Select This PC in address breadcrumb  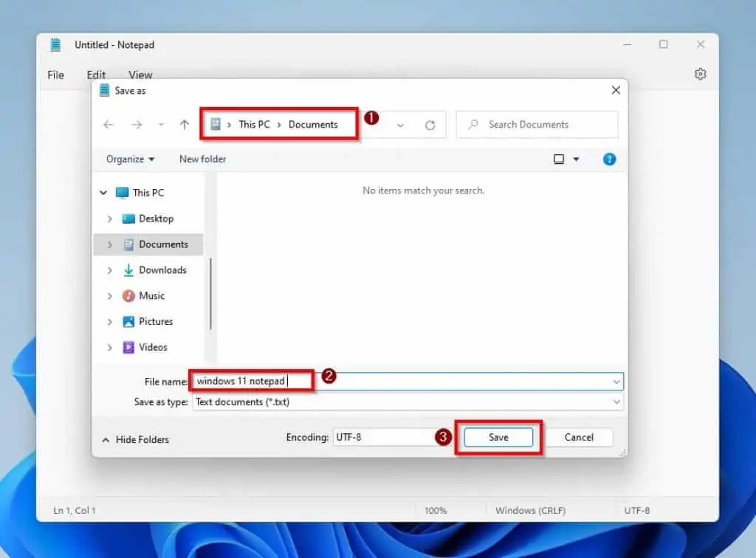[254, 124]
